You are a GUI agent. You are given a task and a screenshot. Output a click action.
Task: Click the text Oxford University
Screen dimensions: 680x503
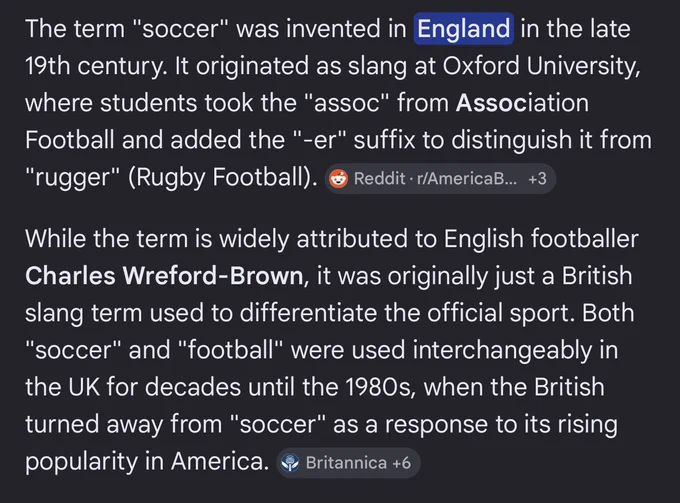541,66
